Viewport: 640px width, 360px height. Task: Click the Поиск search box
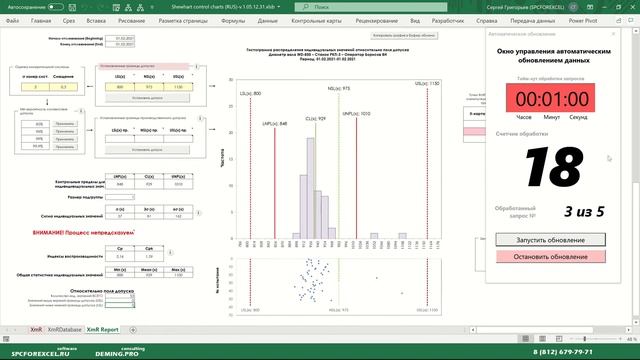[x=371, y=7]
